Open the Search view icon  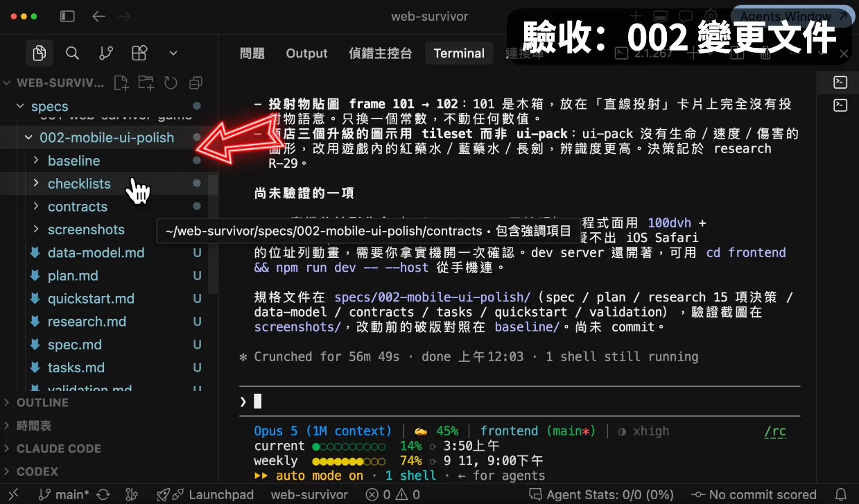(x=72, y=53)
